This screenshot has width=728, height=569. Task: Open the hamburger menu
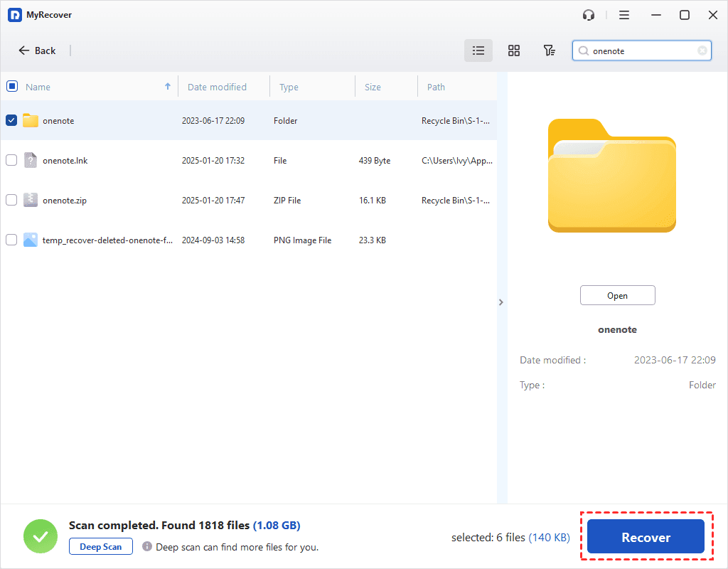(623, 14)
